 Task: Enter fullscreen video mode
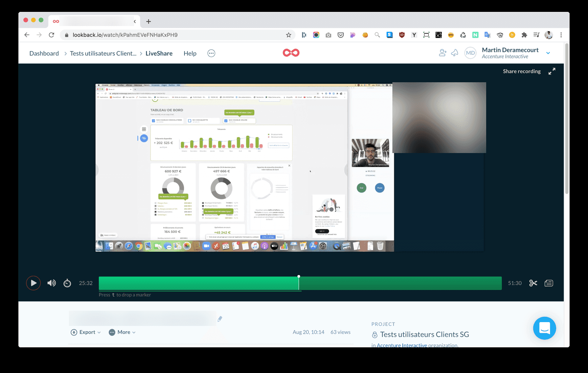click(552, 71)
